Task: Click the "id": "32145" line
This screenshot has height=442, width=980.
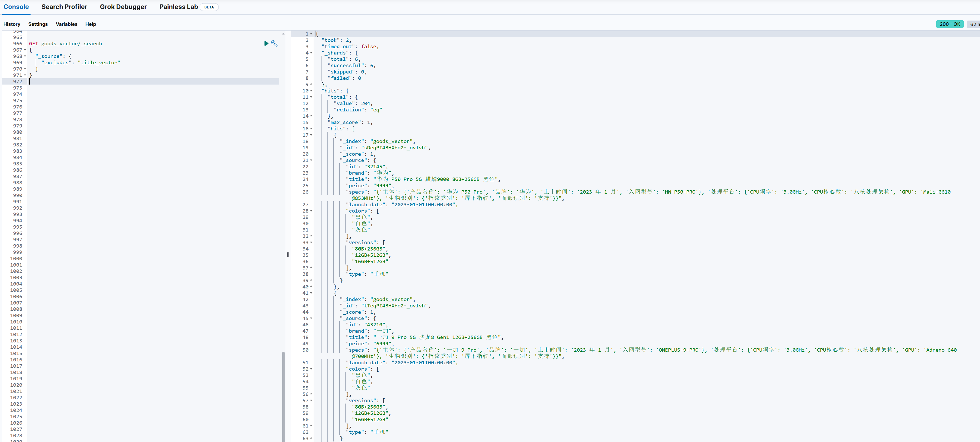Action: pyautogui.click(x=367, y=167)
